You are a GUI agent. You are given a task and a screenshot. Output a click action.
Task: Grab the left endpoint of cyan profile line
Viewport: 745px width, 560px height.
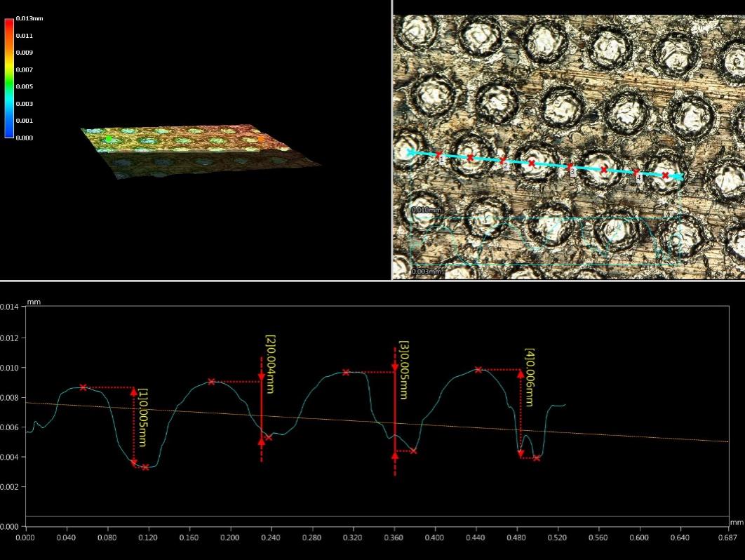point(411,152)
